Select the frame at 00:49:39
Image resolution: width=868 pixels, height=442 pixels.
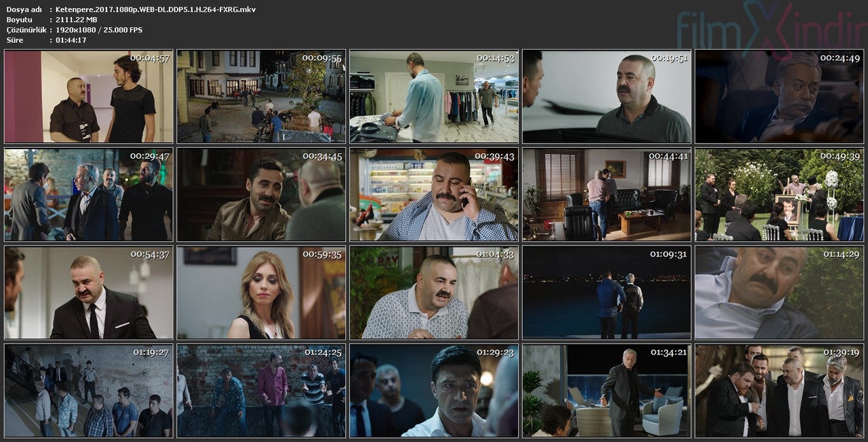click(779, 195)
